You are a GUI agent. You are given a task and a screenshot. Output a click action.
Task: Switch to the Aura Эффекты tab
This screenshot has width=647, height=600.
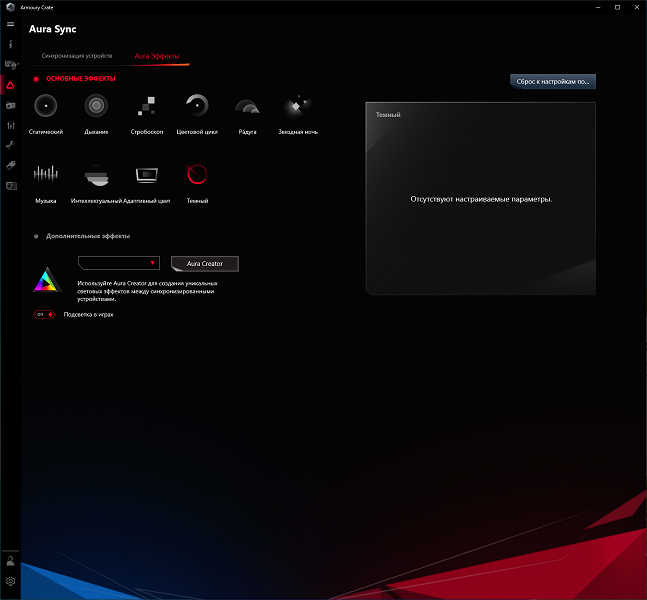157,56
